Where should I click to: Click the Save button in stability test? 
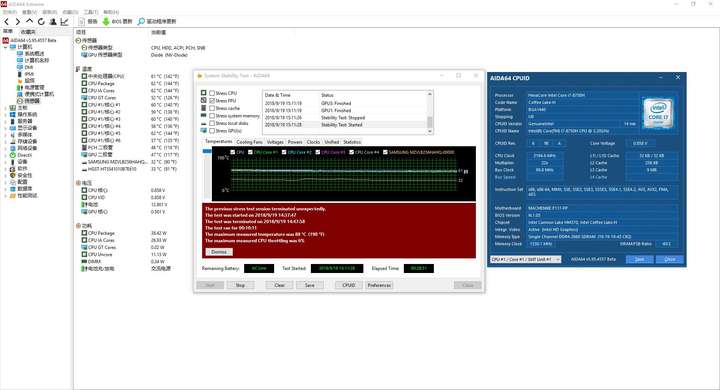309,285
